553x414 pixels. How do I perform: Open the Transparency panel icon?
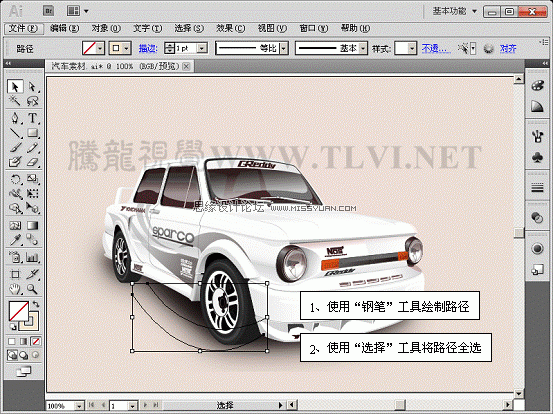pos(537,218)
